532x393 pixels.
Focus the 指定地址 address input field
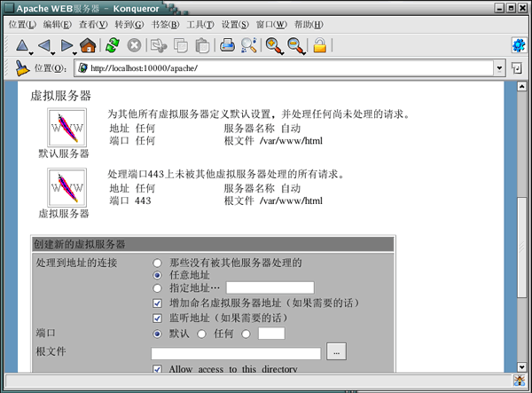point(270,287)
